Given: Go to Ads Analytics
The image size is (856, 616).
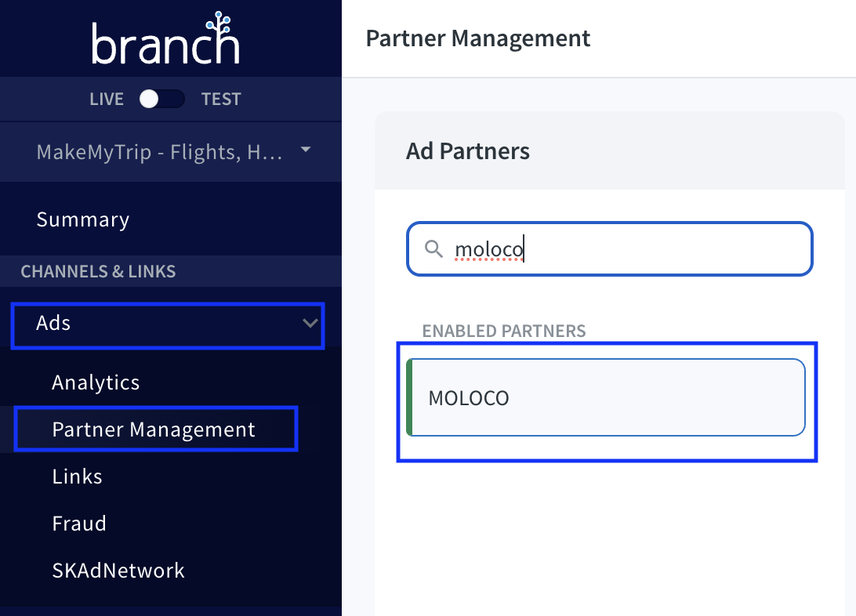Looking at the screenshot, I should coord(96,382).
